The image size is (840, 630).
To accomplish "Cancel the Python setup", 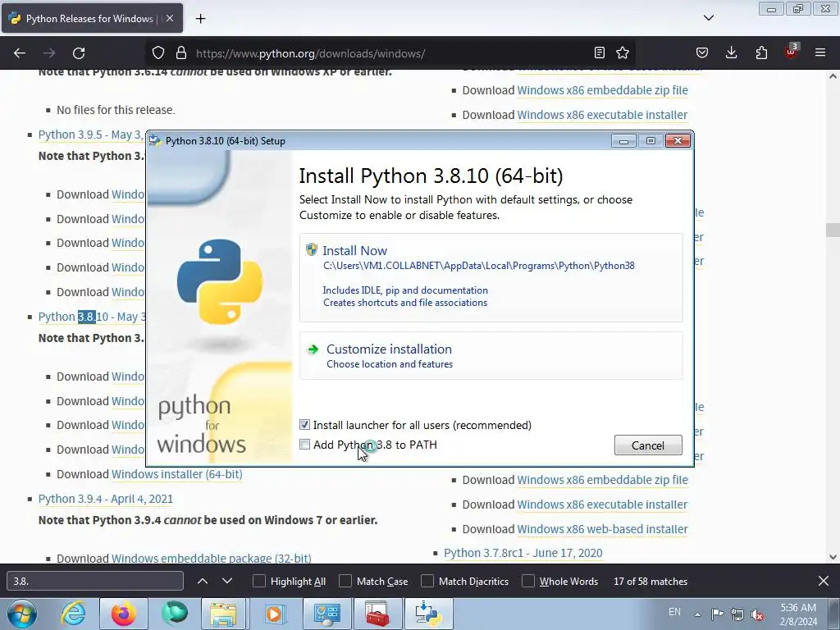I will coord(648,445).
